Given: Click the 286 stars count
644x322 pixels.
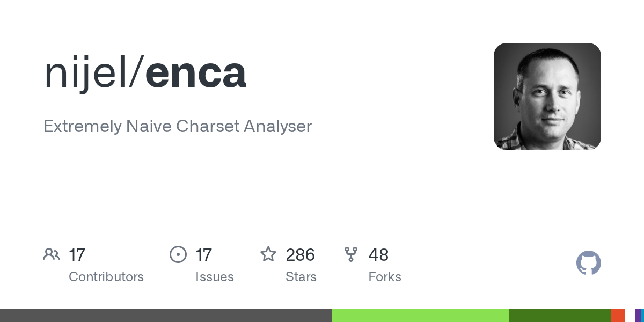Looking at the screenshot, I should pyautogui.click(x=300, y=255).
